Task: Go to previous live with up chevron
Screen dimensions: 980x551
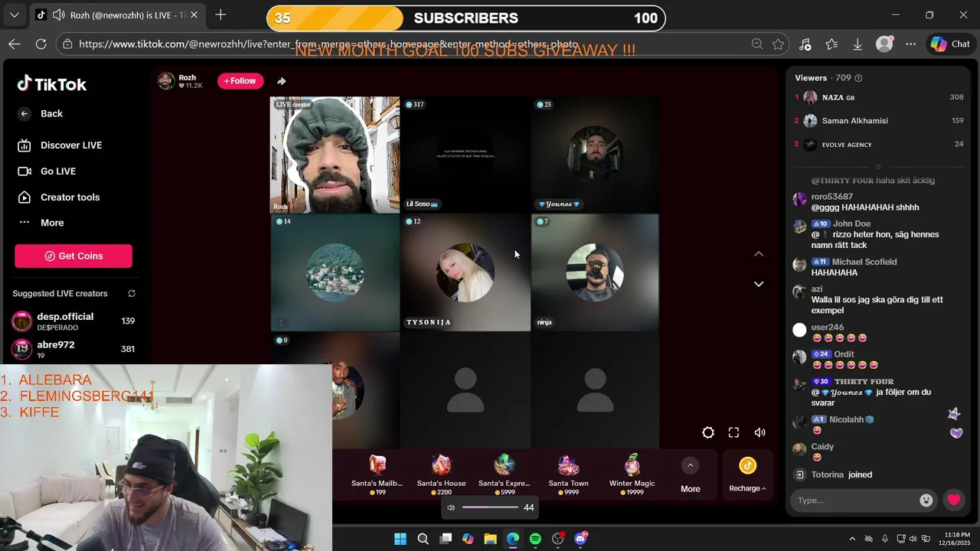Action: coord(759,254)
